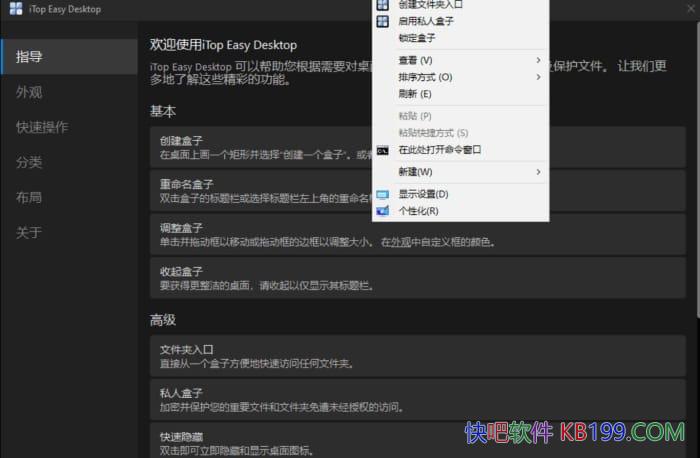Click the monitor icon beside 显示设置(D)
This screenshot has height=458, width=700.
click(x=382, y=194)
